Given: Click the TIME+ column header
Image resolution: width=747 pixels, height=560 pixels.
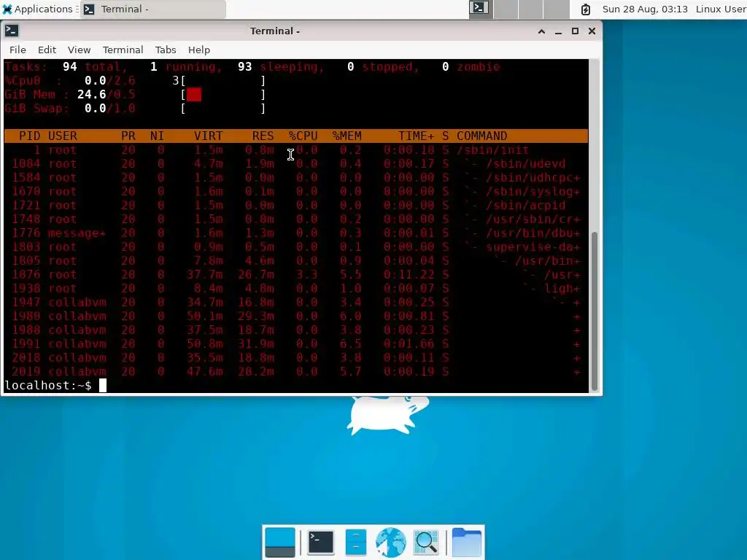Looking at the screenshot, I should pyautogui.click(x=417, y=136).
